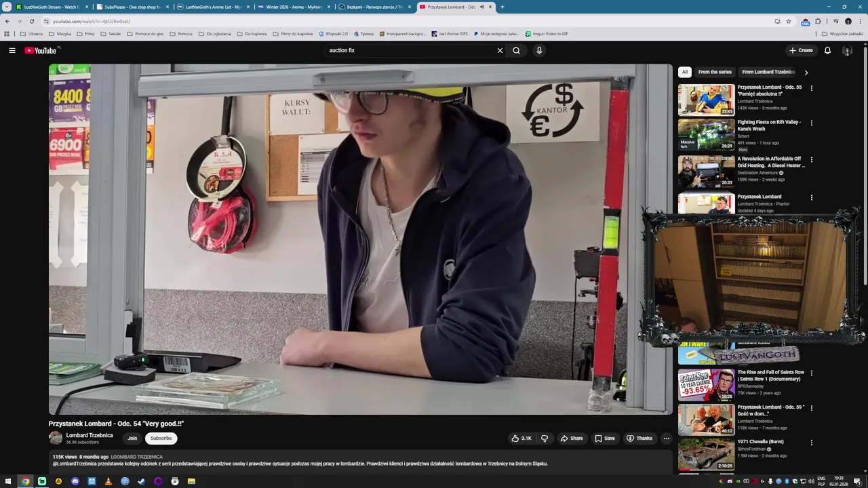This screenshot has width=868, height=488.
Task: Open Rise and Fall of Saints Row video
Action: coord(706,384)
